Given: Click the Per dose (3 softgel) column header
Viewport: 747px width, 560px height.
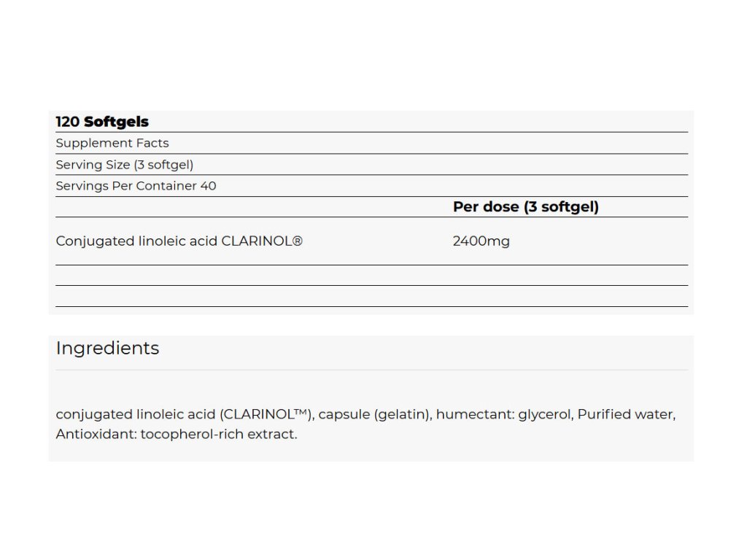Looking at the screenshot, I should (525, 206).
